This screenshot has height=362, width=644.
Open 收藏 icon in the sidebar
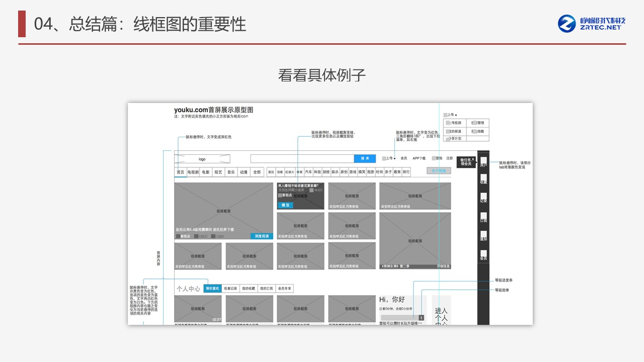484,178
